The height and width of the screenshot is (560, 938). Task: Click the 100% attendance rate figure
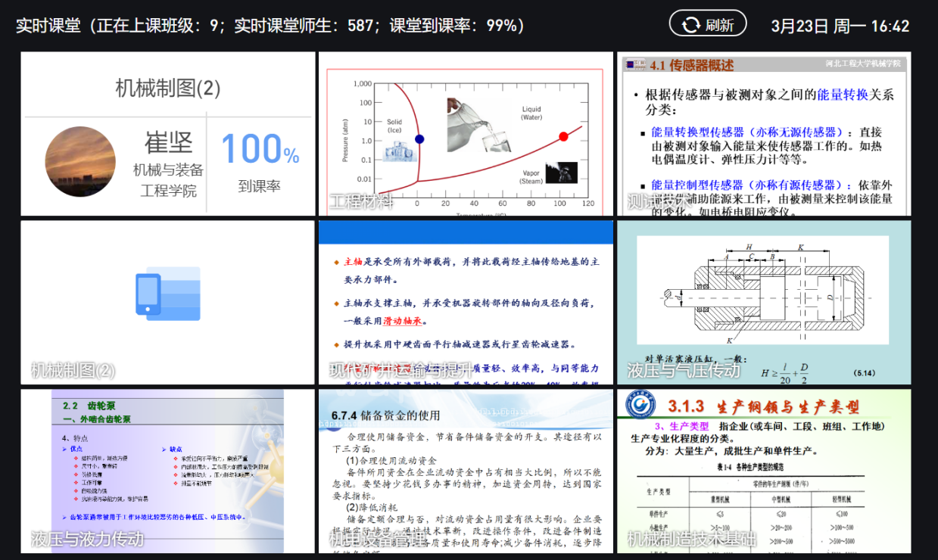coord(260,149)
